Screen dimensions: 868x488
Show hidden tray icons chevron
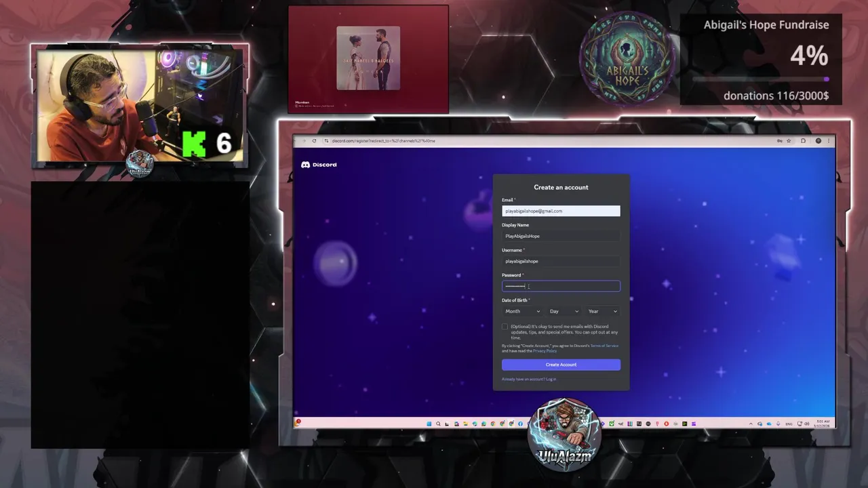pyautogui.click(x=751, y=424)
